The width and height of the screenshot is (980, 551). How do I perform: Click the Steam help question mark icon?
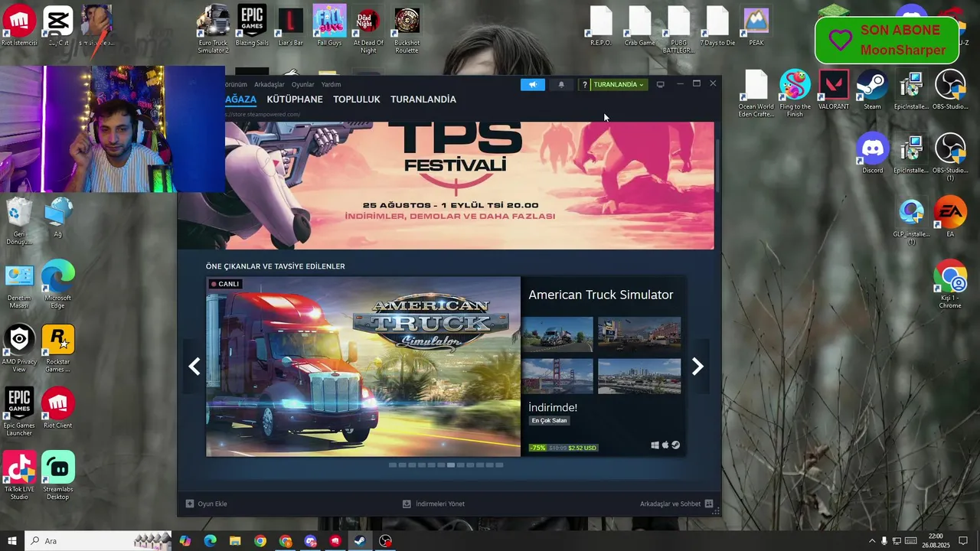(x=584, y=84)
